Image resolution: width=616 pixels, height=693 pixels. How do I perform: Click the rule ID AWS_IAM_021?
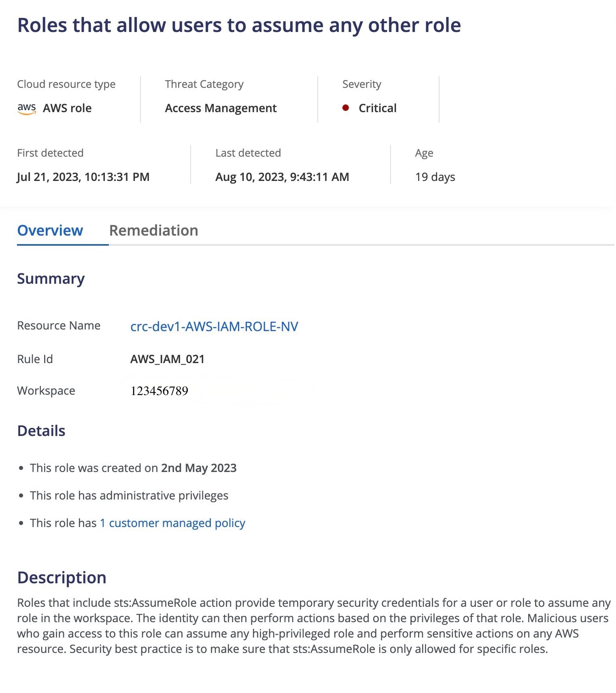coord(168,359)
